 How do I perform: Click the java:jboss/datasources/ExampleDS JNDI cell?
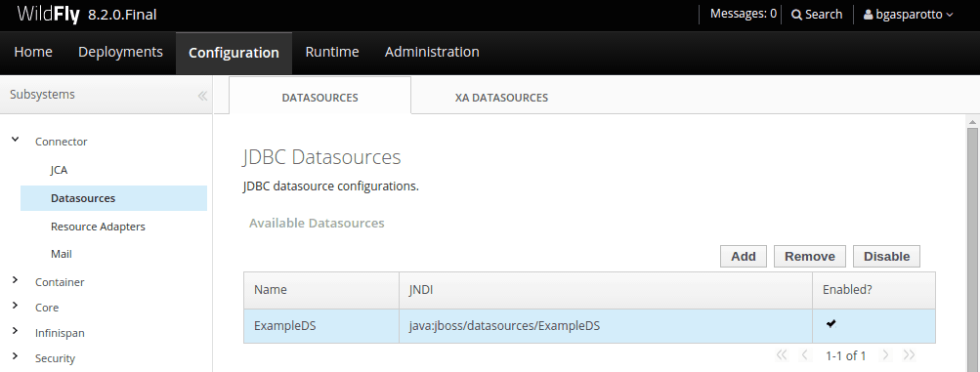click(606, 326)
